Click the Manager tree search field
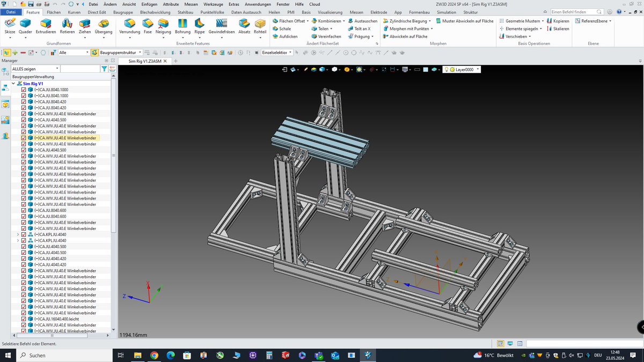 (80, 69)
